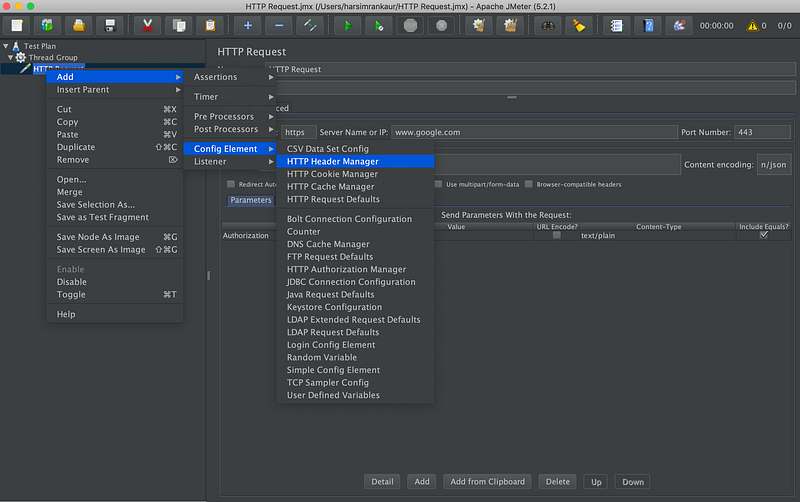
Task: Collapse the Test Plan tree node
Action: point(6,45)
